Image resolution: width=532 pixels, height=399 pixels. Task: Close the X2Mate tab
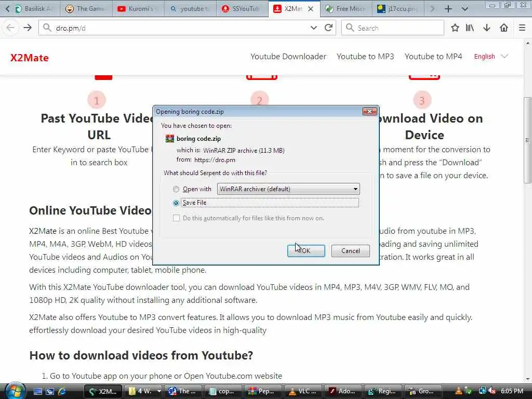[311, 9]
